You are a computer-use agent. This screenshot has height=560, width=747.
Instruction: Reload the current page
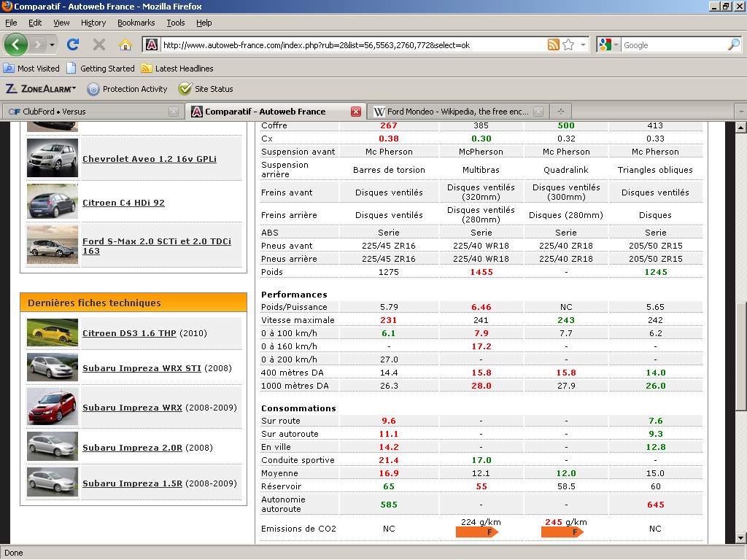pyautogui.click(x=73, y=44)
